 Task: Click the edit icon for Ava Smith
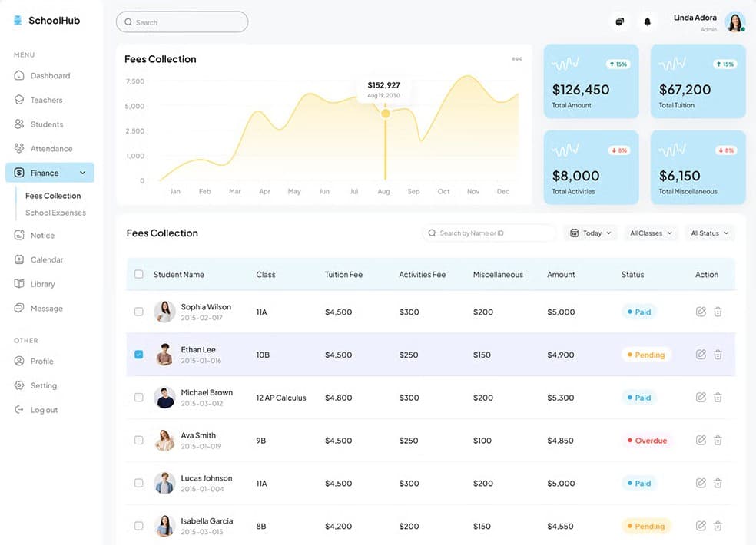point(701,441)
